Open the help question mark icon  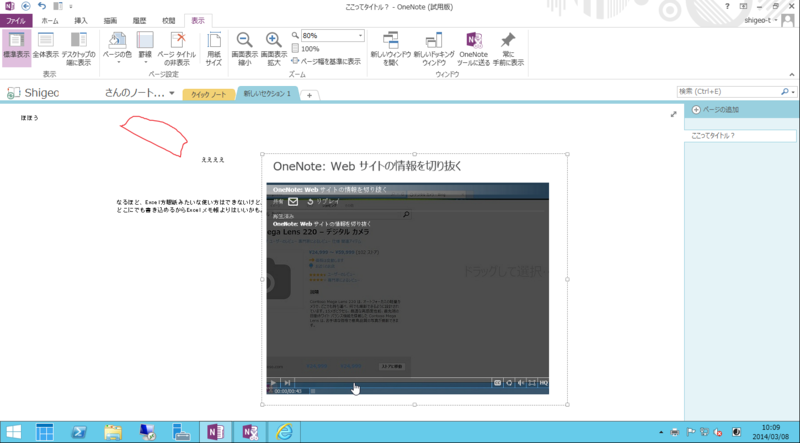pos(727,6)
